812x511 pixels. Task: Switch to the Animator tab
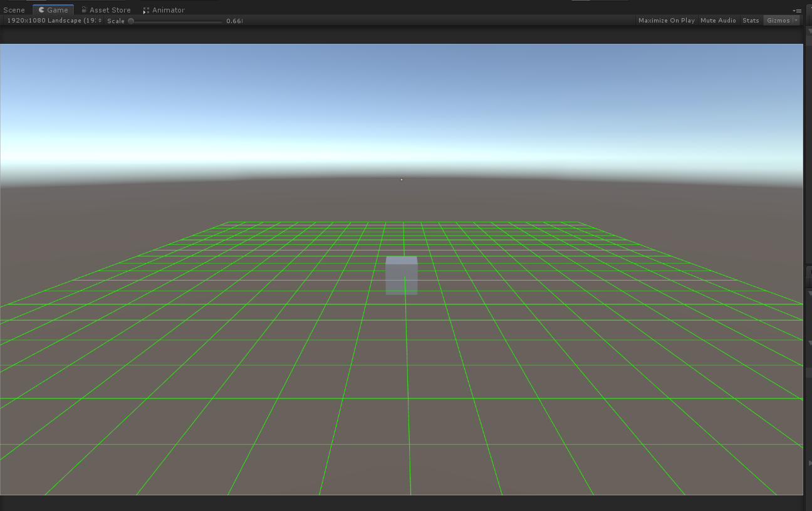pyautogui.click(x=164, y=10)
